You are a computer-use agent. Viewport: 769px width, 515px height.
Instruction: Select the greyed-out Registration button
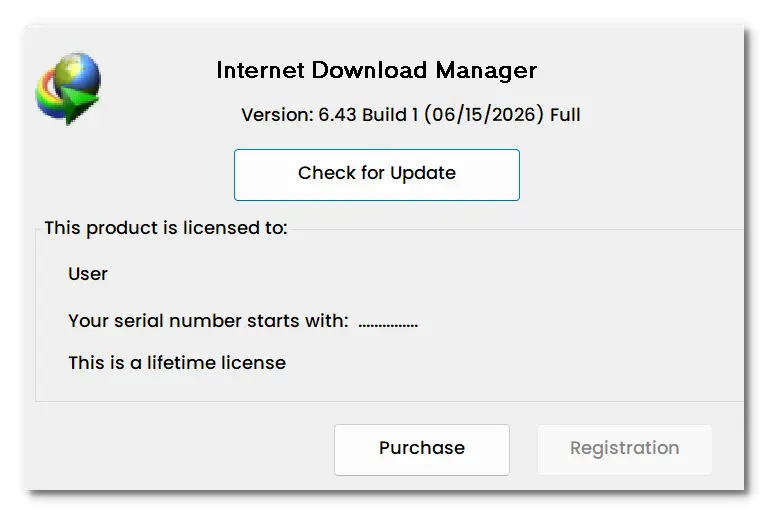tap(624, 449)
